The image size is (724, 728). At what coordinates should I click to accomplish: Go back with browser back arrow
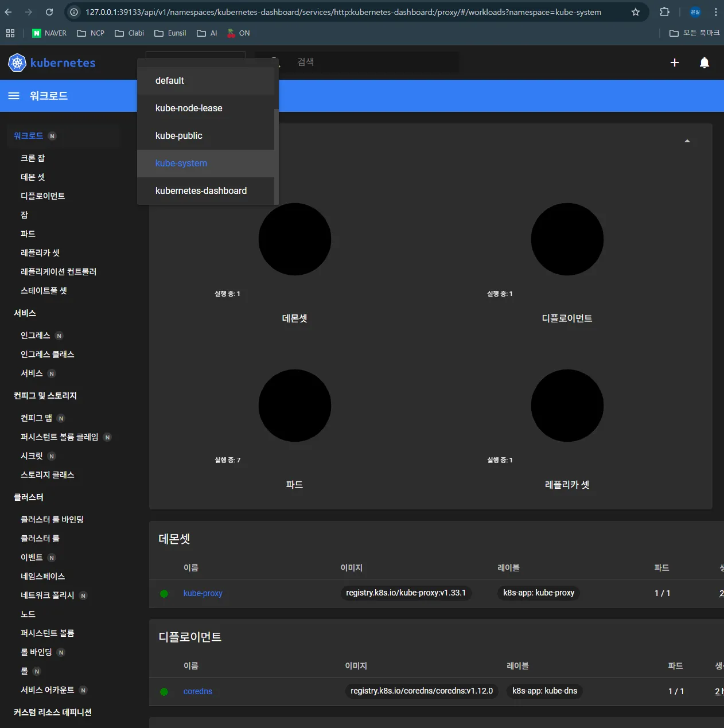9,12
